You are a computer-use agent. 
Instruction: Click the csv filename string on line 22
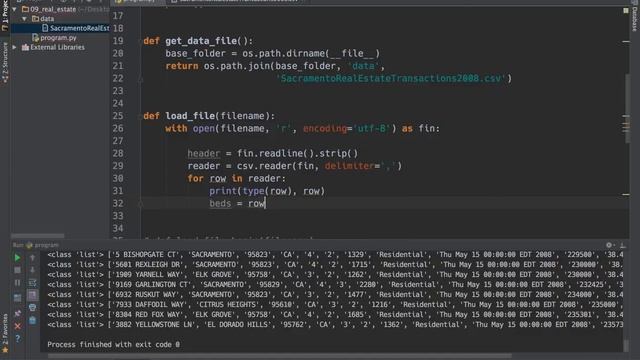[391, 78]
